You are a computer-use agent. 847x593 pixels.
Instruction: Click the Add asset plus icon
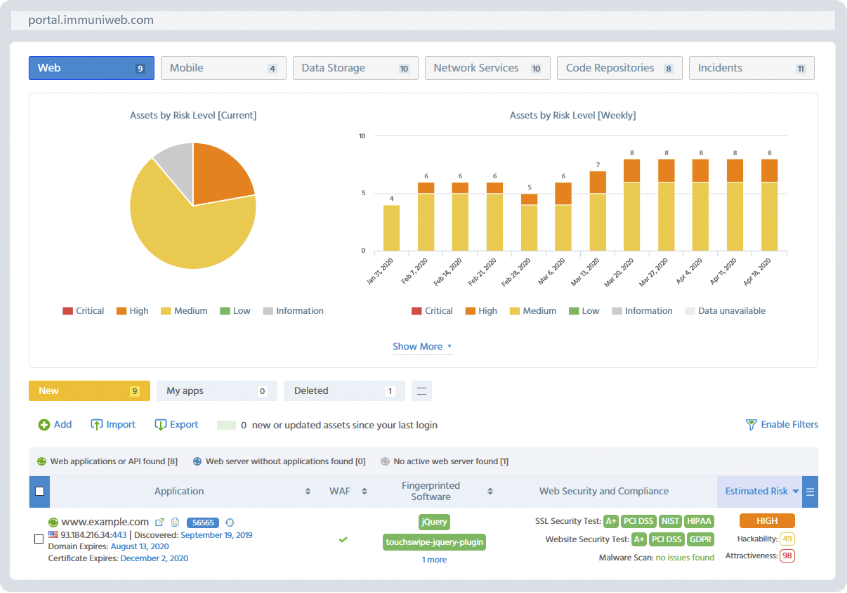coord(44,425)
